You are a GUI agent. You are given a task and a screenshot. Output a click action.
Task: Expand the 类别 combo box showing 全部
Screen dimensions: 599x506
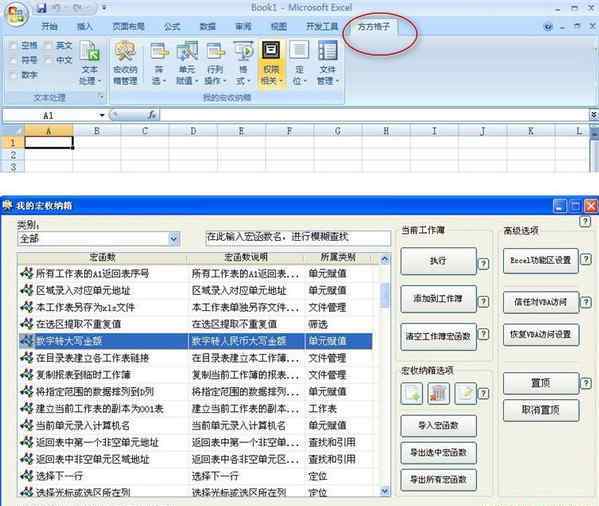tap(173, 239)
